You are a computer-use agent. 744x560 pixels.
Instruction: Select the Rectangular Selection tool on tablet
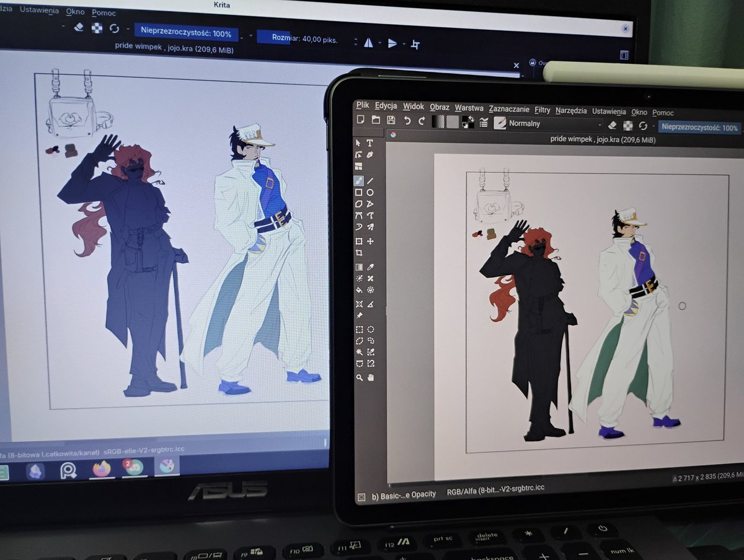(358, 330)
